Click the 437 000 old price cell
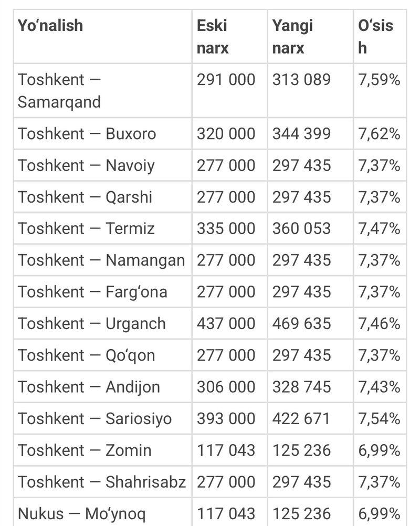Image resolution: width=420 pixels, height=526 pixels. pyautogui.click(x=226, y=323)
